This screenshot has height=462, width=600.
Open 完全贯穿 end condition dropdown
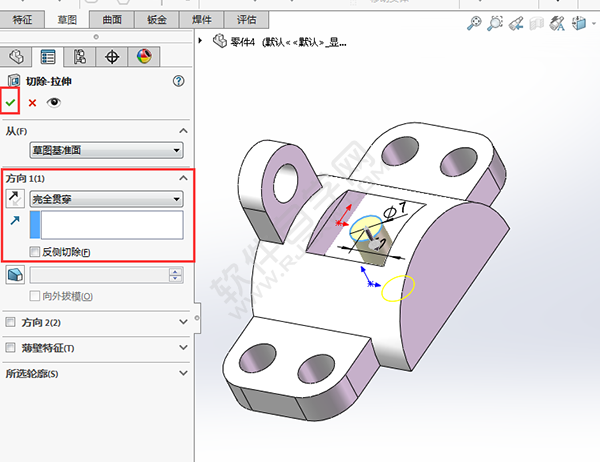(106, 199)
